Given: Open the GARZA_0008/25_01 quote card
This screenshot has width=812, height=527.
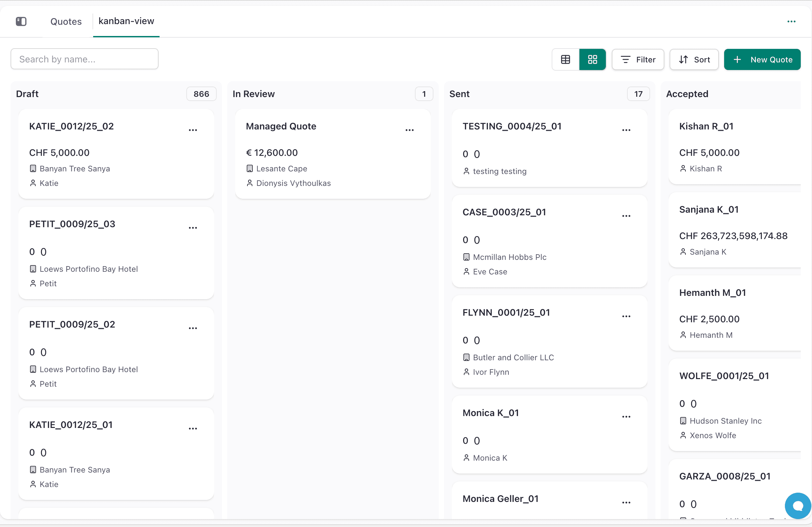Looking at the screenshot, I should [735, 489].
